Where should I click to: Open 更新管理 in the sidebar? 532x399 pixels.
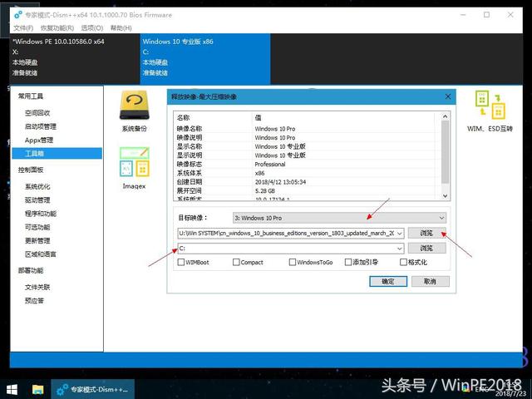(x=37, y=241)
